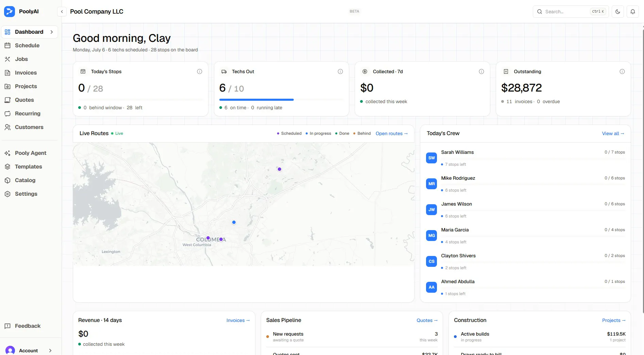
Task: Select Sarah Williams' SW avatar
Action: (x=431, y=158)
